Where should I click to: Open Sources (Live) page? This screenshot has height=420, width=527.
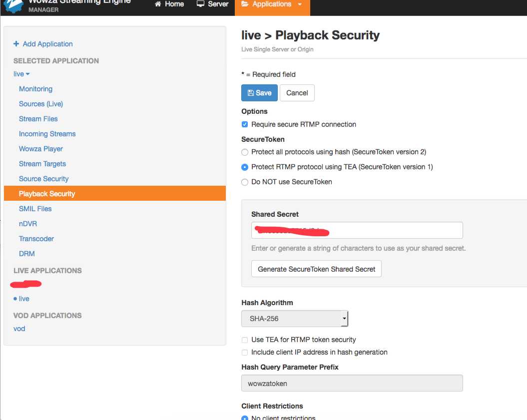pyautogui.click(x=41, y=104)
